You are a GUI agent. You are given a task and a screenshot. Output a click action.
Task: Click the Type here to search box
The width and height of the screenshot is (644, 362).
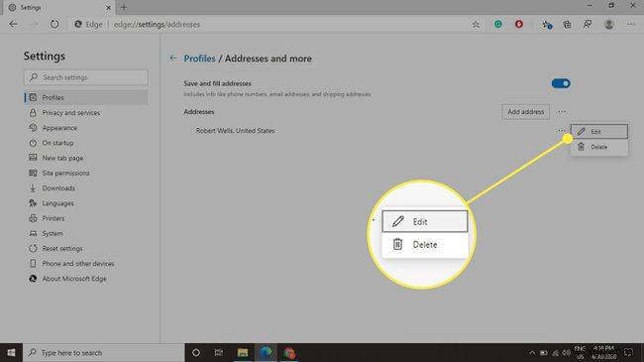(103, 352)
